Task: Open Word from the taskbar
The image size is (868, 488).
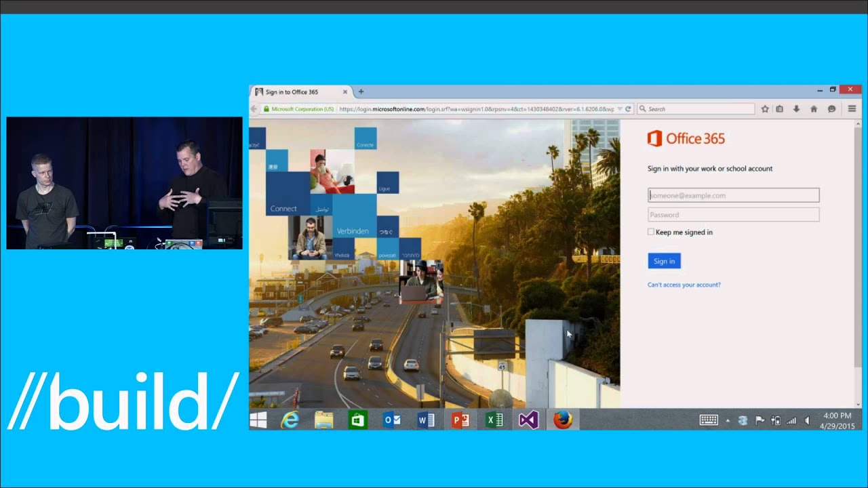Action: coord(426,420)
